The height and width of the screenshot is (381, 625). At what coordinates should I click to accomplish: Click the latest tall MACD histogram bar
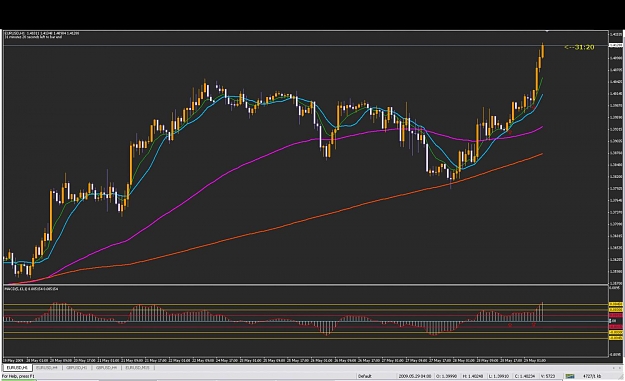(542, 312)
